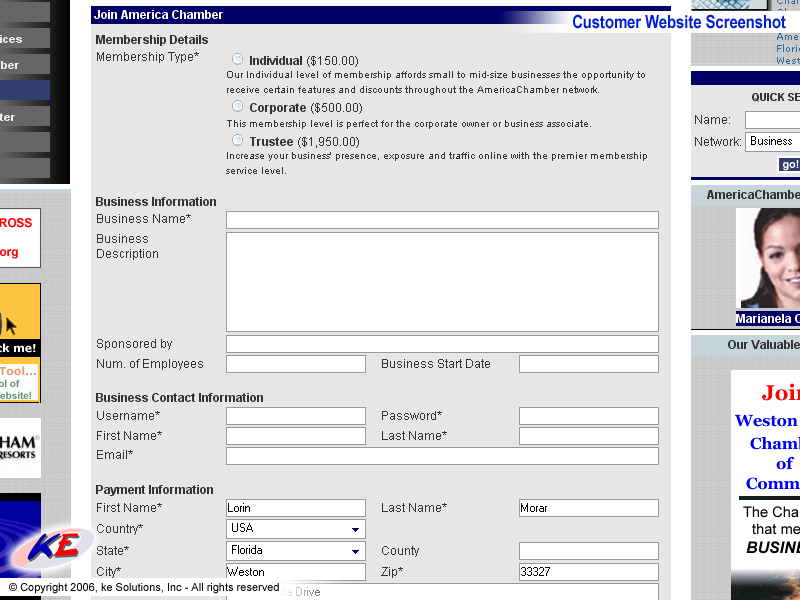
Task: Focus the Email input field
Action: point(442,456)
